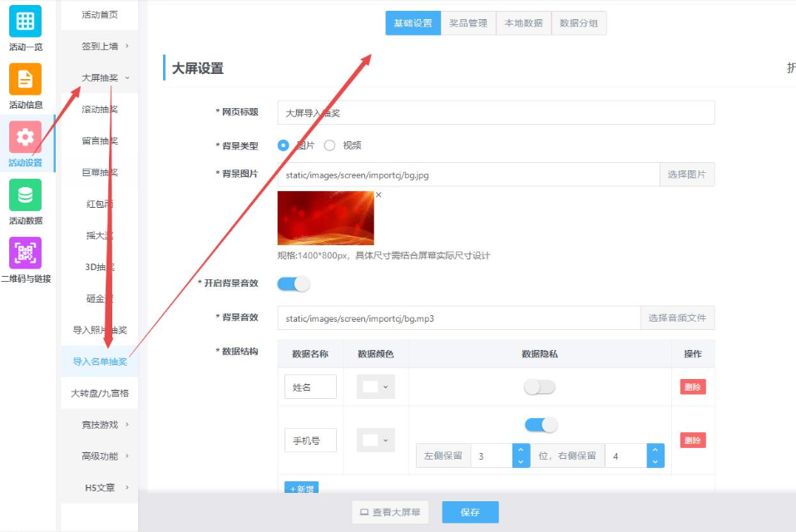This screenshot has height=532, width=796.
Task: Delete the 手机号 data row
Action: tap(692, 441)
